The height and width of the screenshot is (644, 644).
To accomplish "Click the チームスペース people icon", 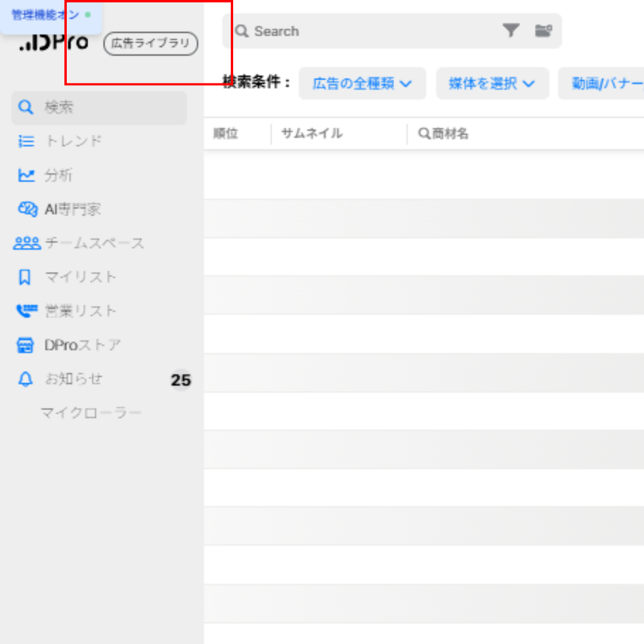I will pos(26,243).
